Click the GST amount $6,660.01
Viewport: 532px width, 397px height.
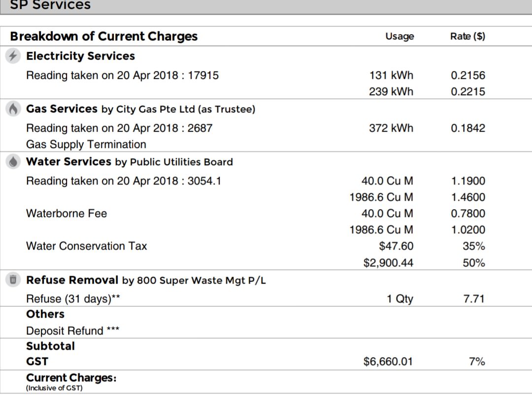pyautogui.click(x=388, y=361)
